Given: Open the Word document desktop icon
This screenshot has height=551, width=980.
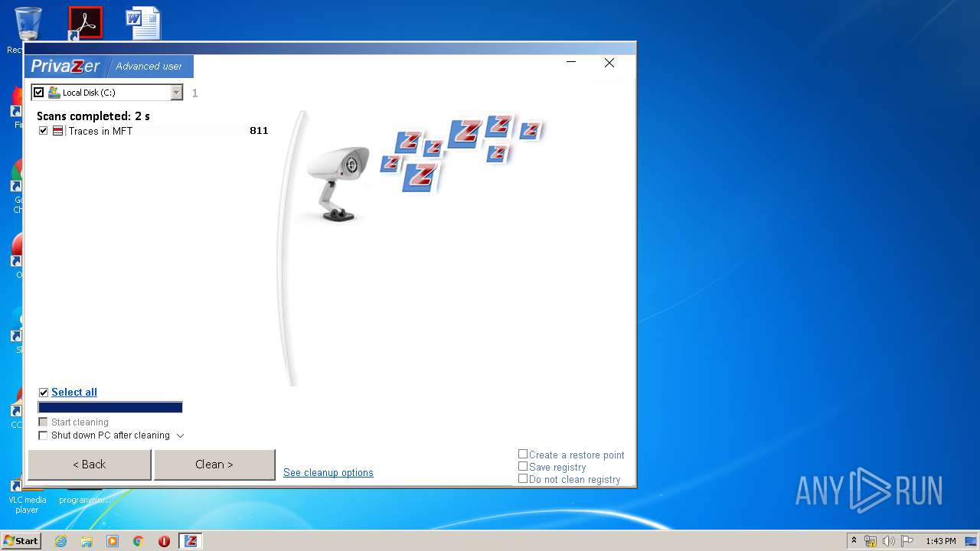Looking at the screenshot, I should tap(143, 23).
